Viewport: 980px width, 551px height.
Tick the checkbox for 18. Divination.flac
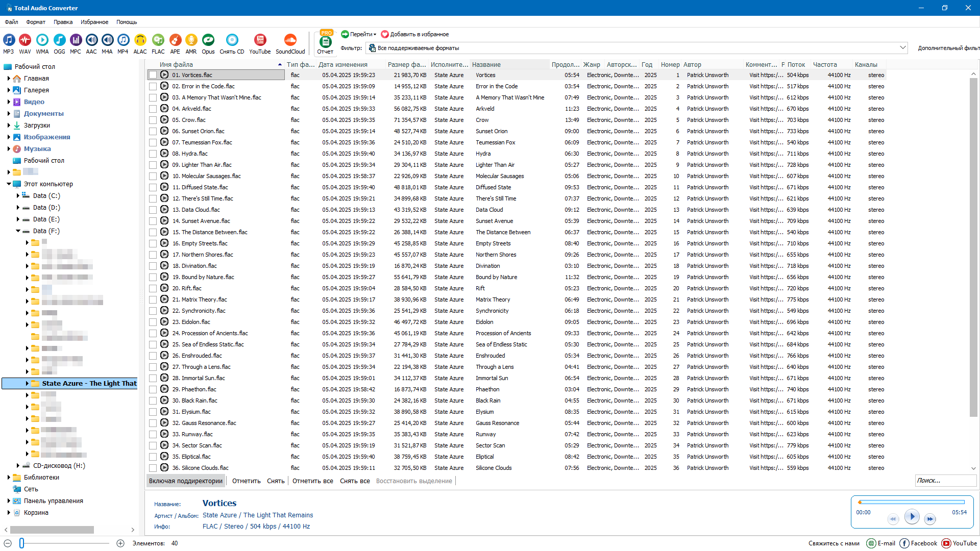click(x=153, y=266)
